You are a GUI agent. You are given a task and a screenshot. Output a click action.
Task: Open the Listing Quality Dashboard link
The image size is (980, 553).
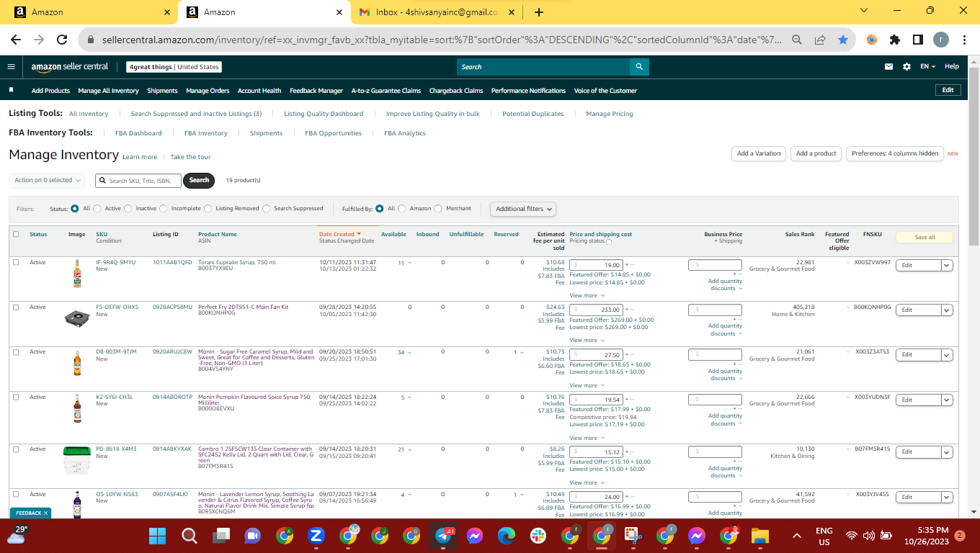click(324, 114)
